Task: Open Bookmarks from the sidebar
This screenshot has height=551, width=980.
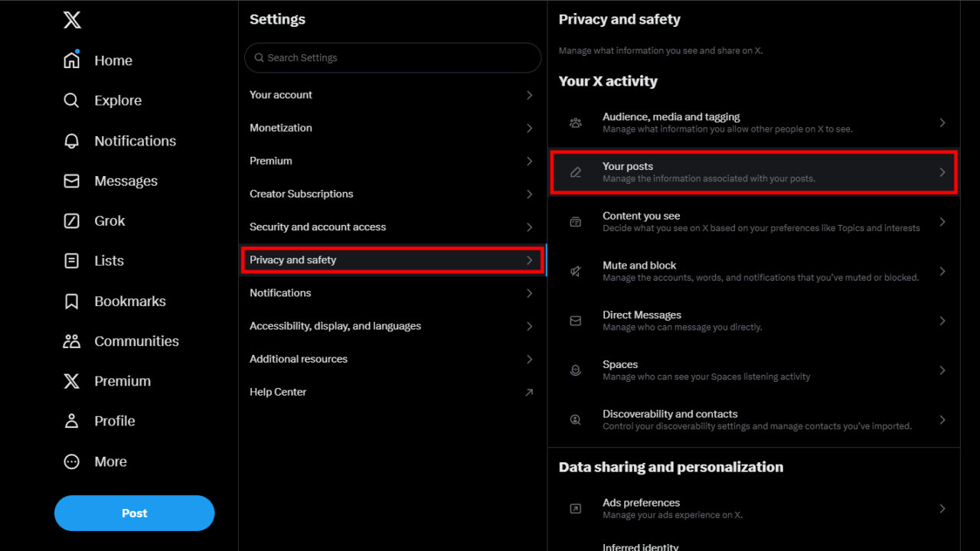Action: [x=70, y=301]
